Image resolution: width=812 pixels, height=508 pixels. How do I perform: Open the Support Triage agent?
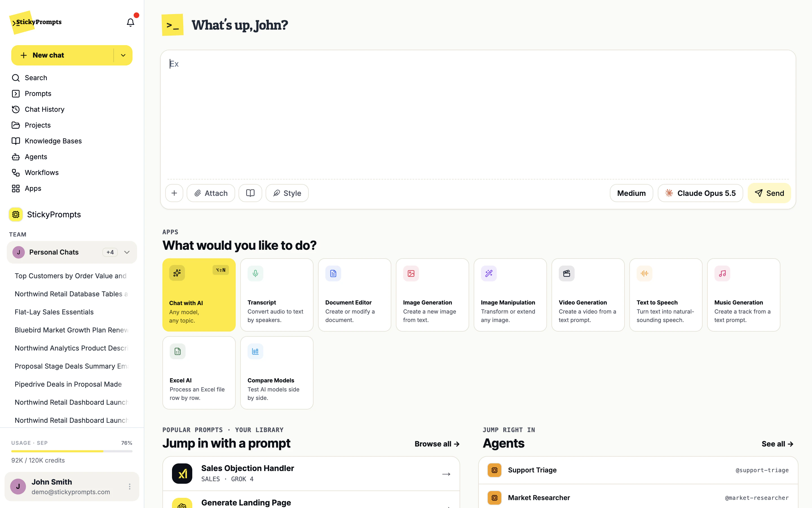click(638, 470)
